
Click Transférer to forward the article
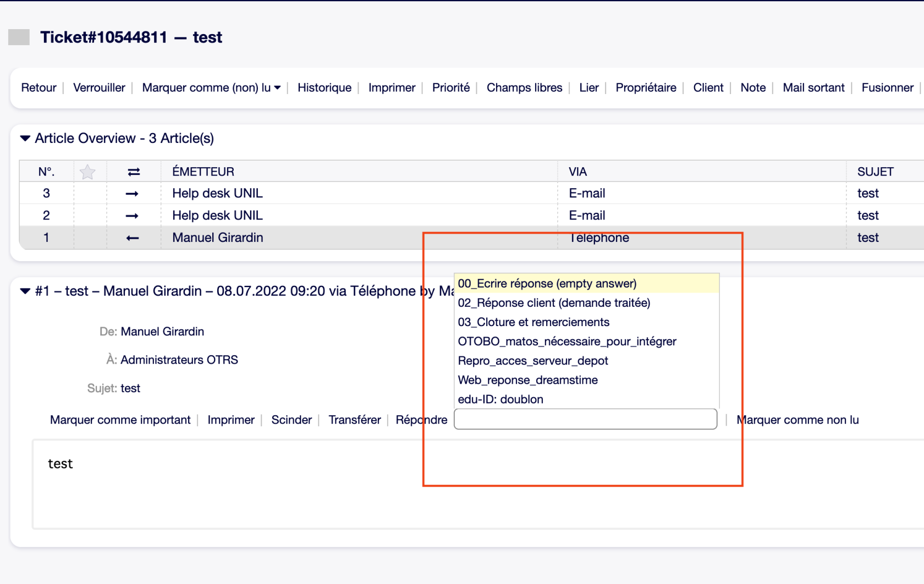(354, 420)
